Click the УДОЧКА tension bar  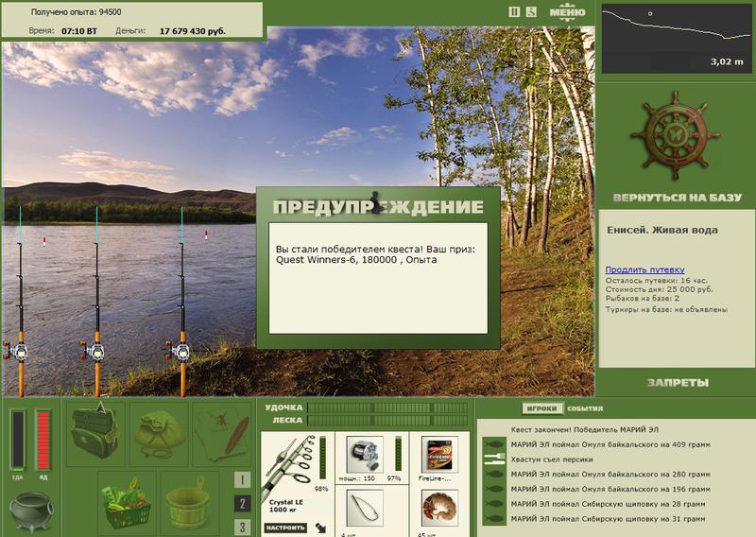[x=387, y=407]
